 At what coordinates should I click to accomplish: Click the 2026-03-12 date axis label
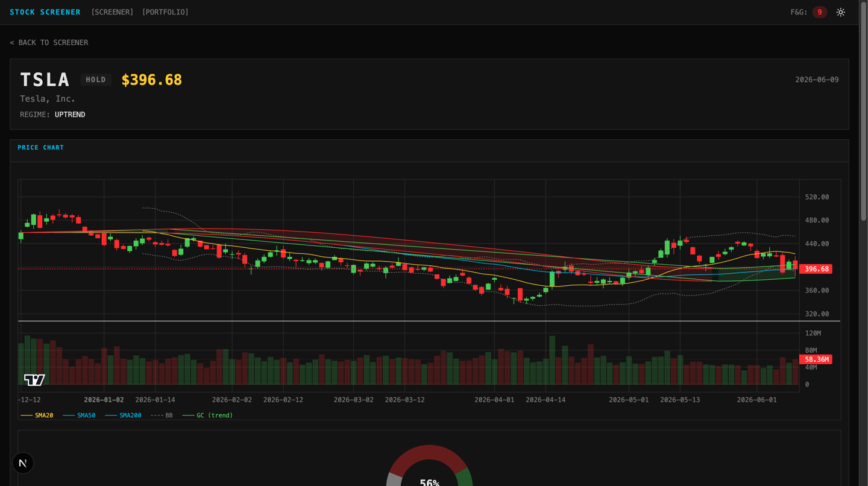click(x=405, y=400)
